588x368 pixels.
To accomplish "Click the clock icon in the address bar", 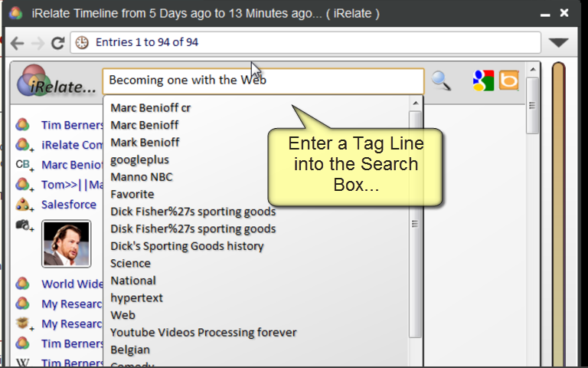I will tap(82, 42).
